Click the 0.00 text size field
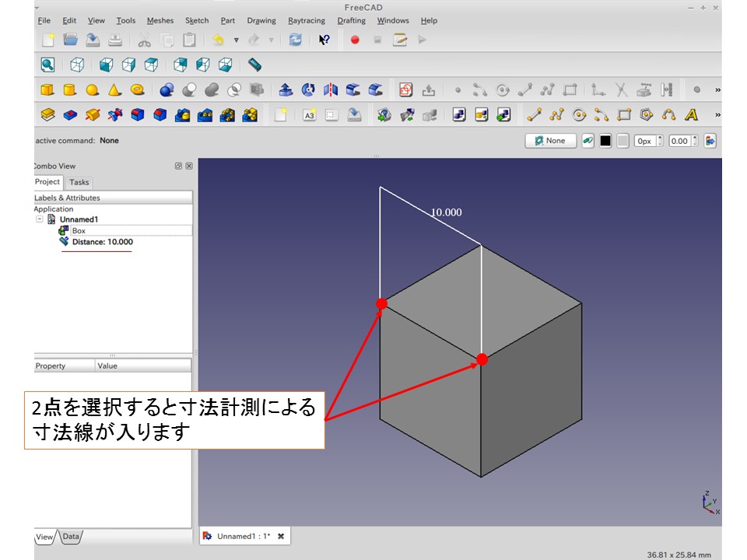This screenshot has width=747, height=560. click(680, 141)
